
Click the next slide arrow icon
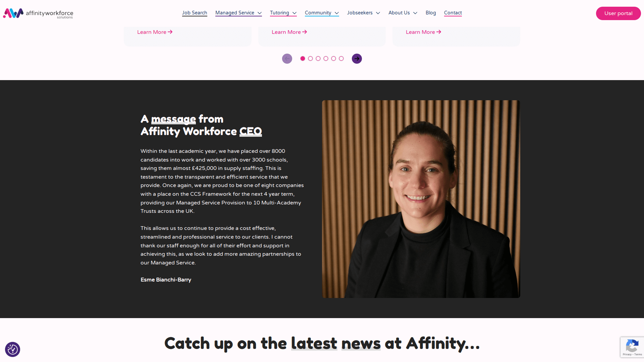tap(357, 58)
